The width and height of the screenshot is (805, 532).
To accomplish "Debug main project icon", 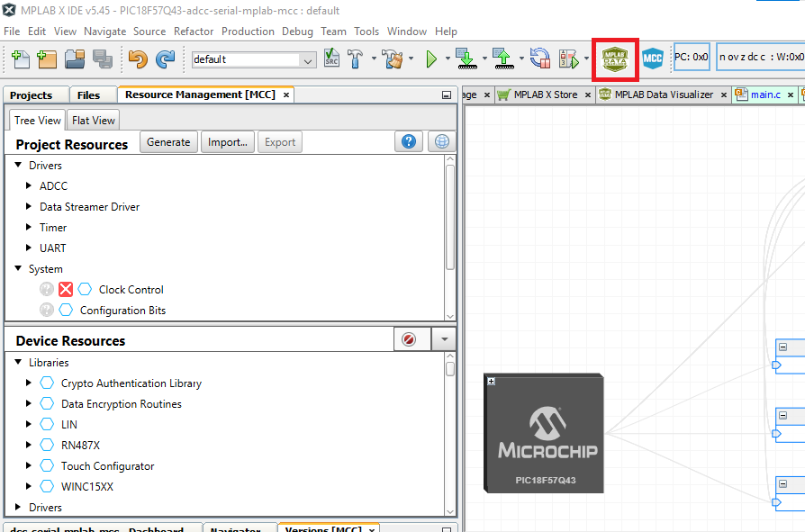I will 568,59.
